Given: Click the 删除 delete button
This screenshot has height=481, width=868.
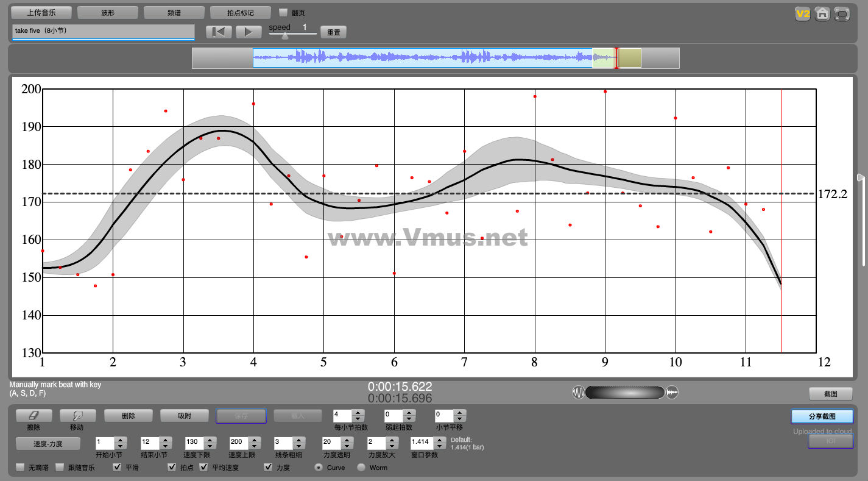Looking at the screenshot, I should [x=129, y=416].
